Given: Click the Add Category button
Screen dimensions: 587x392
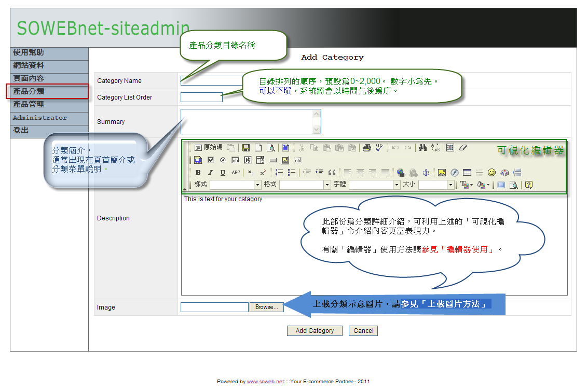Looking at the screenshot, I should click(x=315, y=331).
